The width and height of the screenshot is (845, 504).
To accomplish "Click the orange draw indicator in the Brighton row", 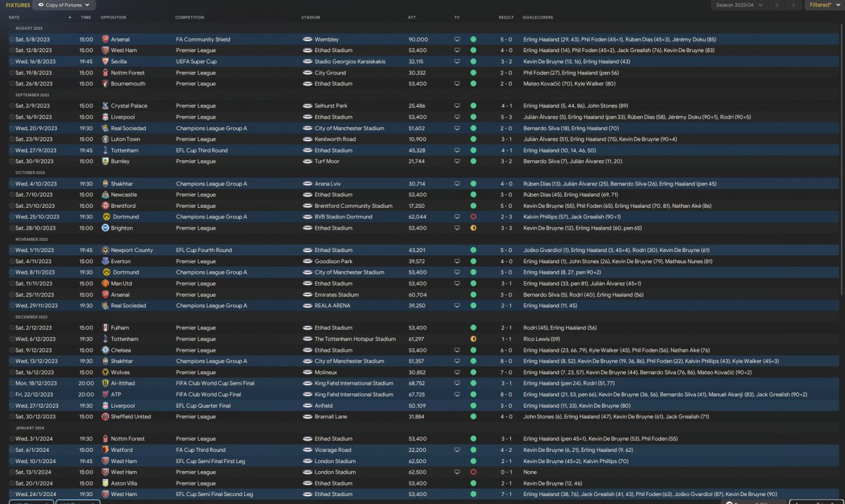I will (x=473, y=228).
